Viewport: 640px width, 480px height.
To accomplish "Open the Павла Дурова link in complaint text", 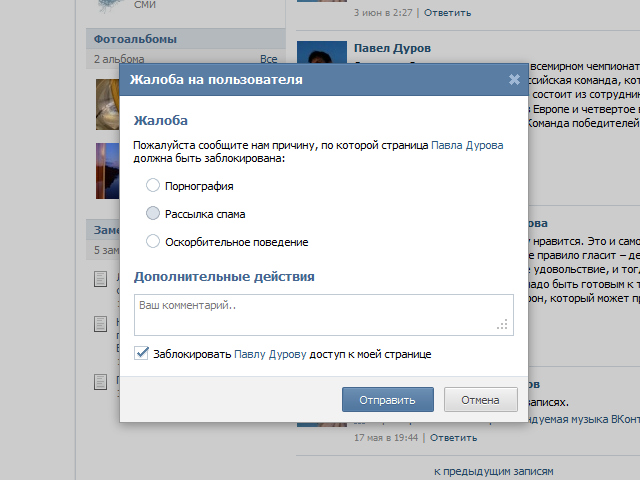I will coord(467,145).
